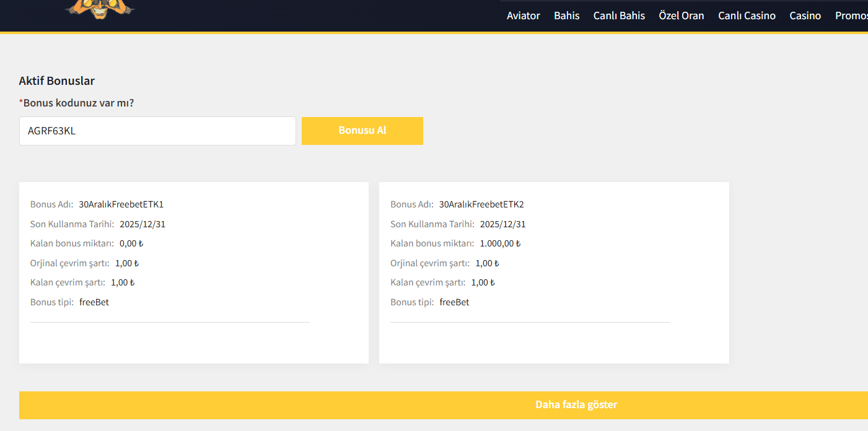868x431 pixels.
Task: Select bonus name 30AralıkFreebetETK1
Action: [121, 204]
